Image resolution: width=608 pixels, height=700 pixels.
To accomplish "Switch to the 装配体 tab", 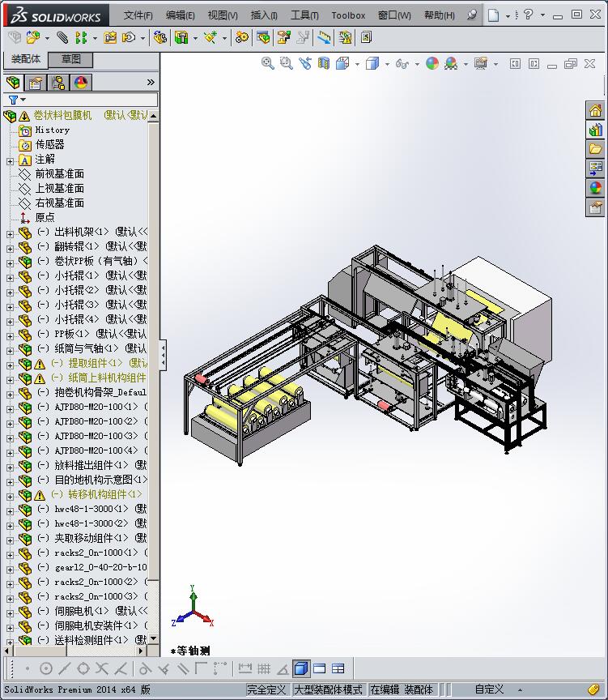I will pyautogui.click(x=25, y=59).
